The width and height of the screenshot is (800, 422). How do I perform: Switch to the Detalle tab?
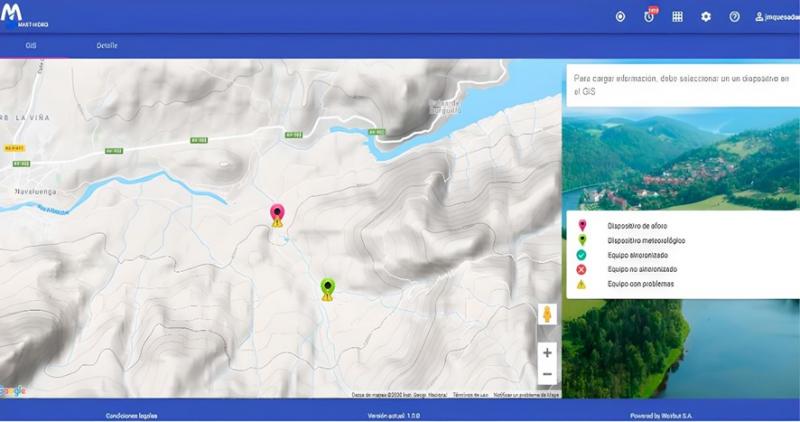coord(107,46)
